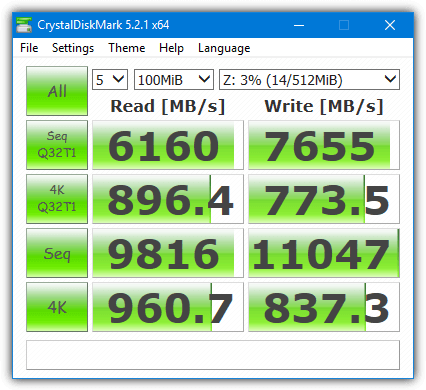Viewport: 426px width, 390px height.
Task: Click the empty comment field at bottom
Action: click(213, 355)
